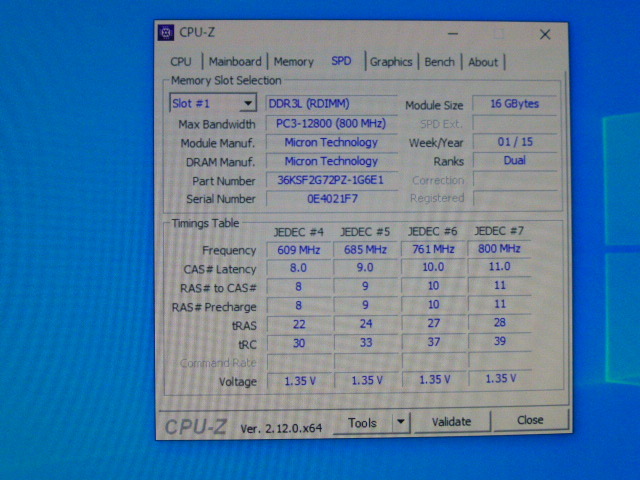The width and height of the screenshot is (640, 480).
Task: Click the JEDEC #7 voltage 1.35 V
Action: (501, 379)
